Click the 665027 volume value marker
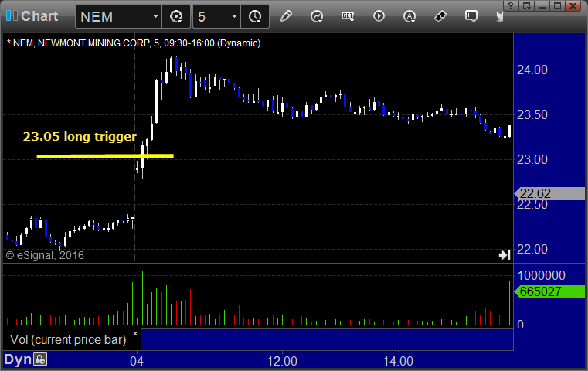 [549, 292]
